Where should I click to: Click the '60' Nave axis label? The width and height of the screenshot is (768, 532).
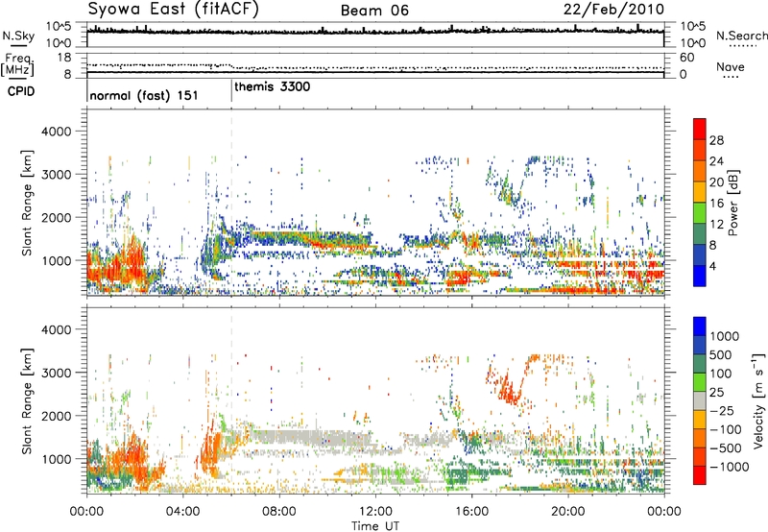(687, 58)
